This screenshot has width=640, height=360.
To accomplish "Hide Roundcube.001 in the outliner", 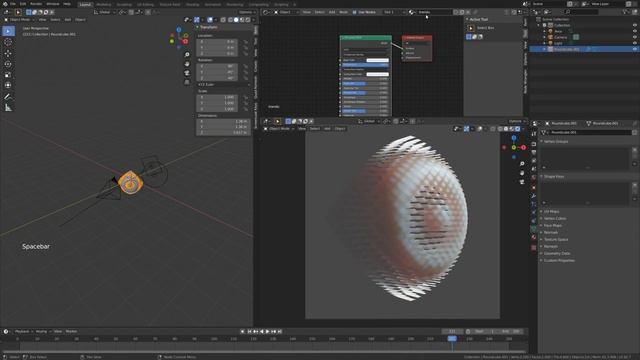I will [x=635, y=49].
